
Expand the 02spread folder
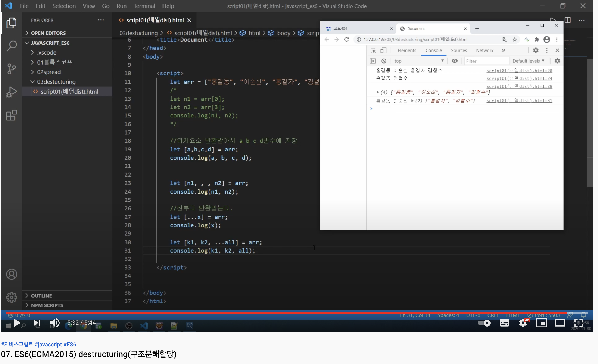click(49, 72)
